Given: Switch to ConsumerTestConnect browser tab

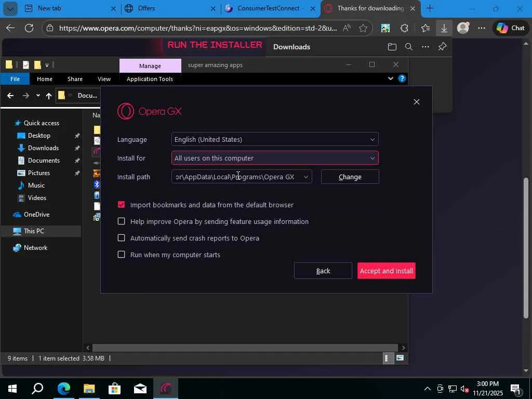Looking at the screenshot, I should [270, 8].
